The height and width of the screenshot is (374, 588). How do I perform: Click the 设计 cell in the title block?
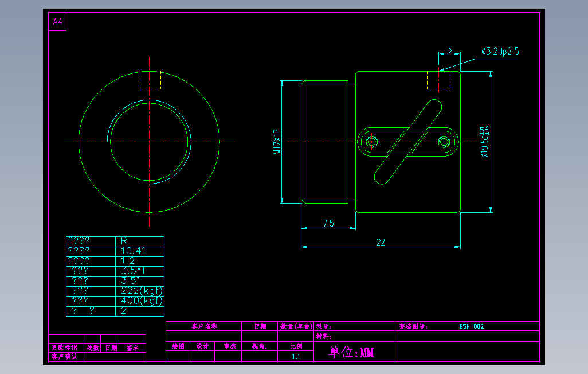[x=202, y=346]
